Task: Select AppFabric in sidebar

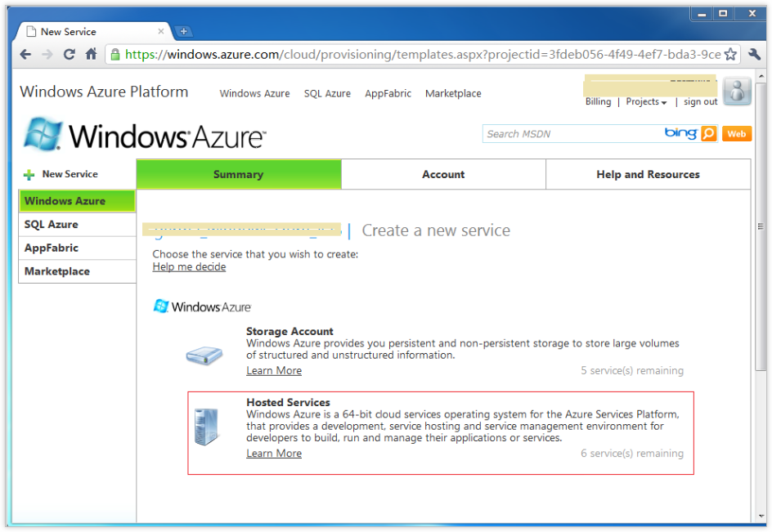Action: 78,248
